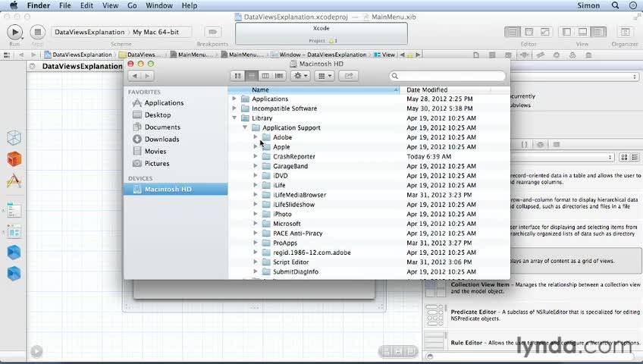
Task: Switch Finder to icon view
Action: coord(237,76)
